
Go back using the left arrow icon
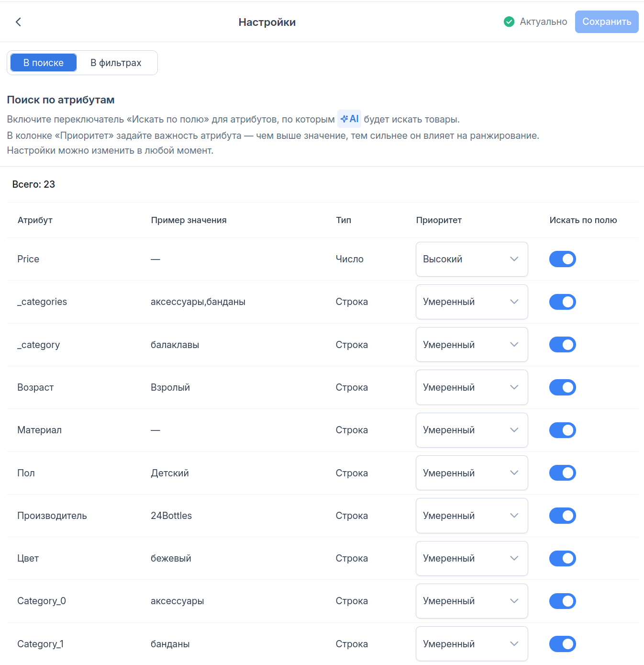18,22
